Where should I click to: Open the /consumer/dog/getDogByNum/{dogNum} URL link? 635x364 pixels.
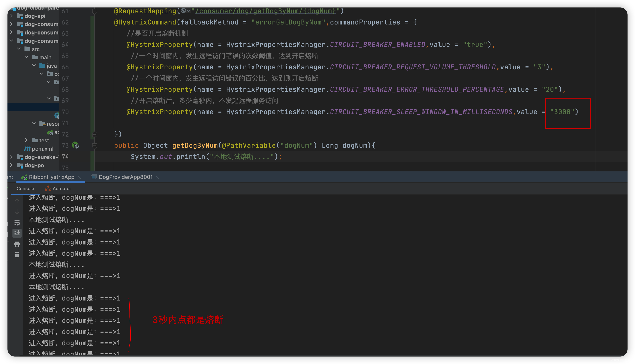265,11
